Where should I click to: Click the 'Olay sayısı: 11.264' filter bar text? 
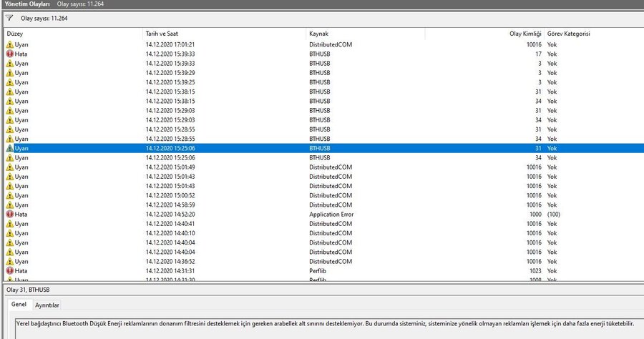click(44, 18)
